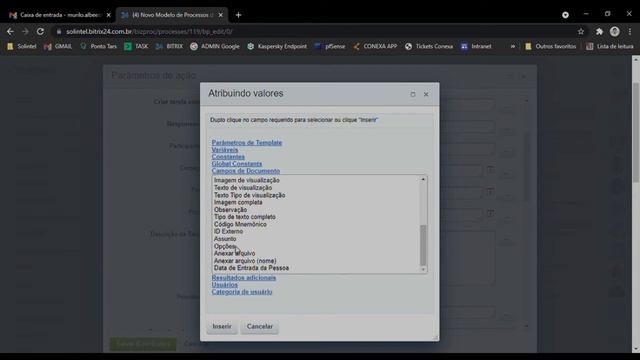The width and height of the screenshot is (640, 360).
Task: Switch to the Caixa de entrada Gmail tab
Action: point(60,15)
